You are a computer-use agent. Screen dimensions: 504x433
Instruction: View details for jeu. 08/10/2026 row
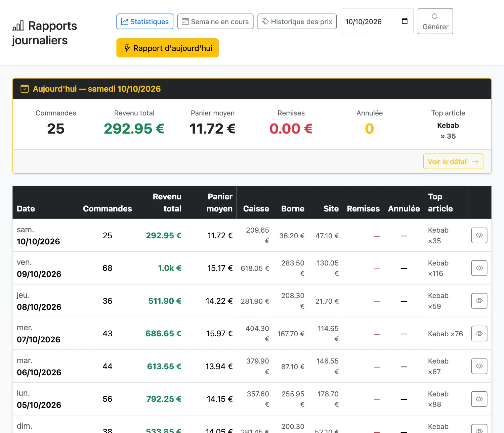coord(479,301)
